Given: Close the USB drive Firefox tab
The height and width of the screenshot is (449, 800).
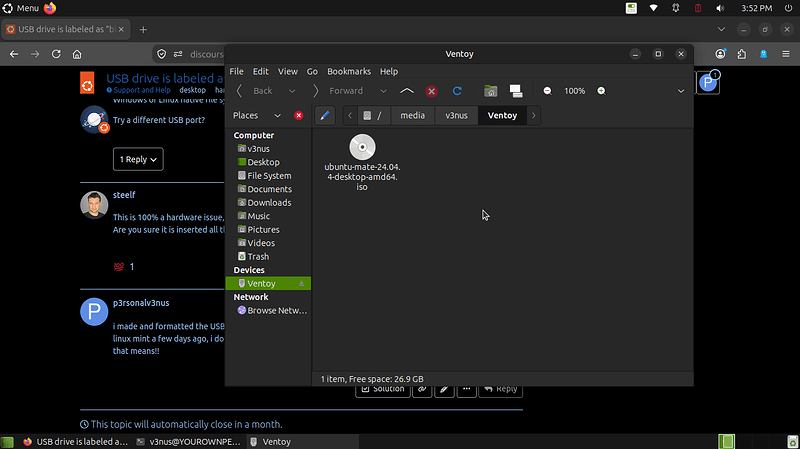Looking at the screenshot, I should tap(121, 30).
